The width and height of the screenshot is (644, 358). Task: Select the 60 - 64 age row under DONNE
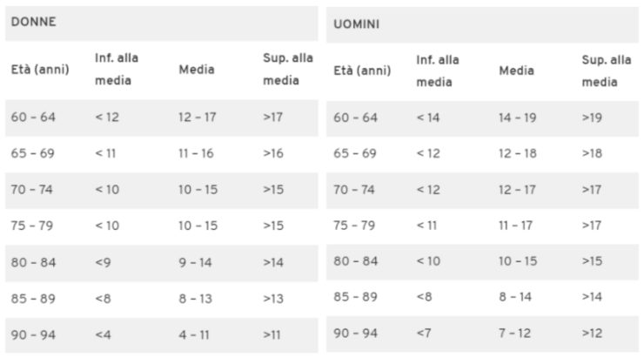(x=161, y=118)
